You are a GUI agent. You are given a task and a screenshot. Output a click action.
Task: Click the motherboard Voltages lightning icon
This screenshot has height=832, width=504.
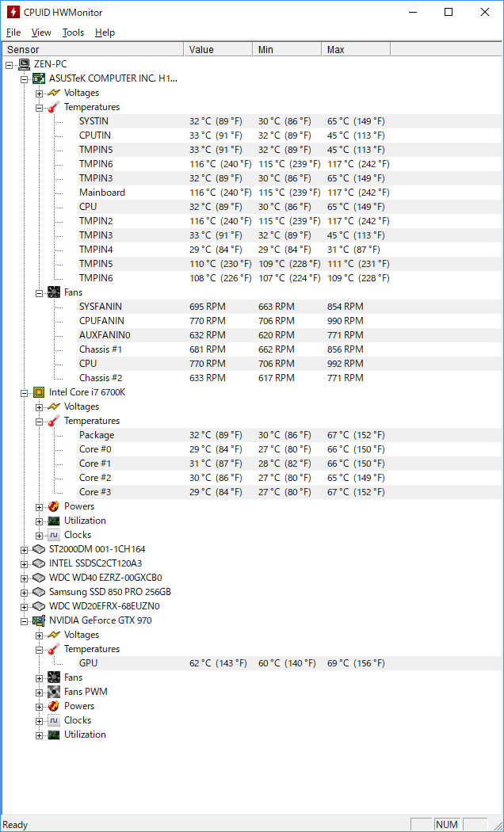(x=54, y=93)
